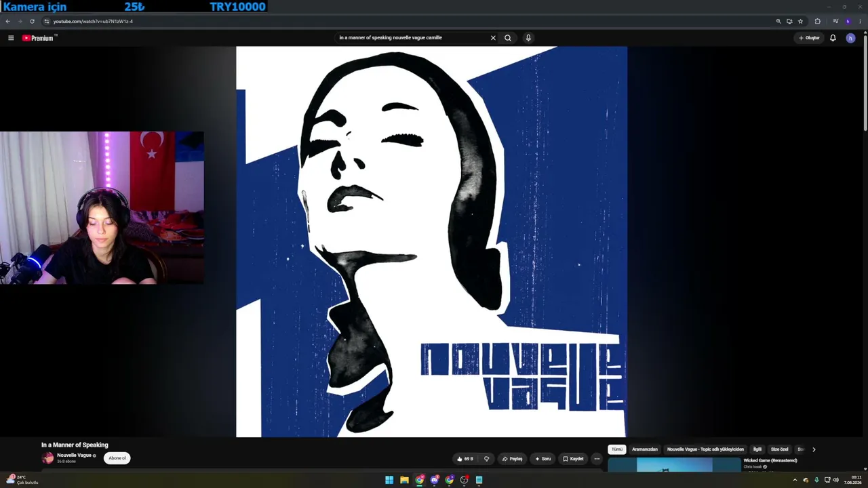The image size is (868, 488).
Task: Open the Wicked Game video thumbnail
Action: (674, 465)
